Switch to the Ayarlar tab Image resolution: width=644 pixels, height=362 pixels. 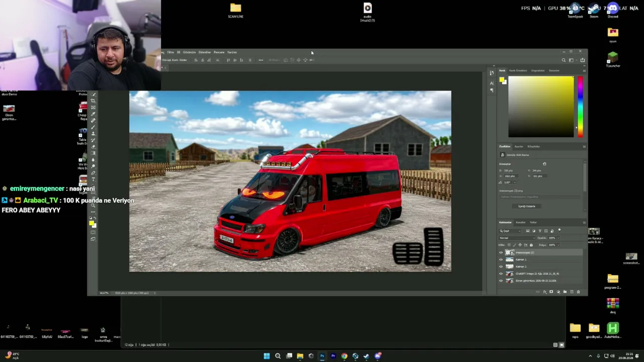(519, 146)
